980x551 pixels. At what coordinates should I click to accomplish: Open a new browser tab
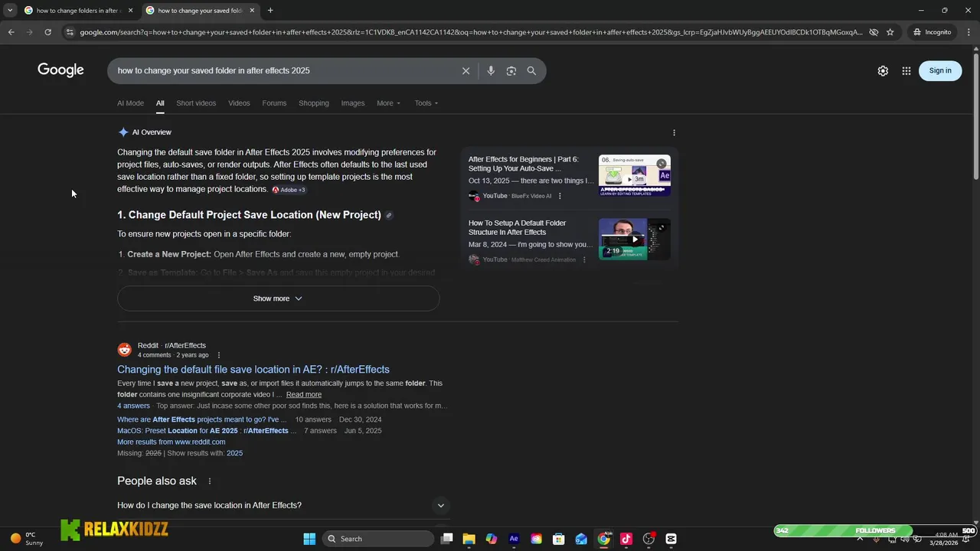coord(270,11)
